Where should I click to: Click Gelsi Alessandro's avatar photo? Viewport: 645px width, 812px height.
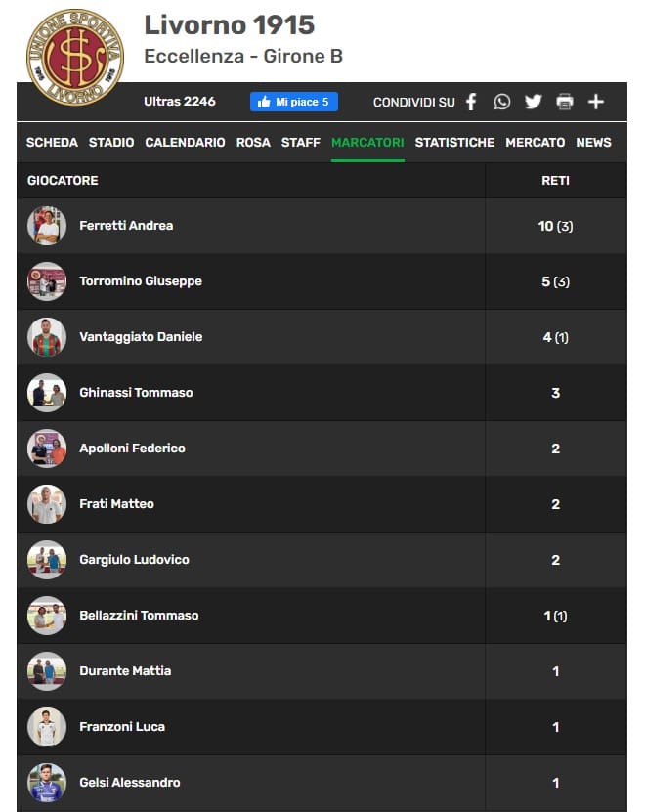click(x=47, y=783)
